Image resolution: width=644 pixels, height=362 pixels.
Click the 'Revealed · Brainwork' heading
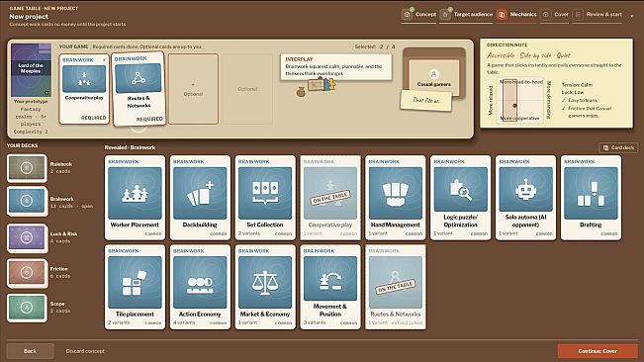point(130,147)
